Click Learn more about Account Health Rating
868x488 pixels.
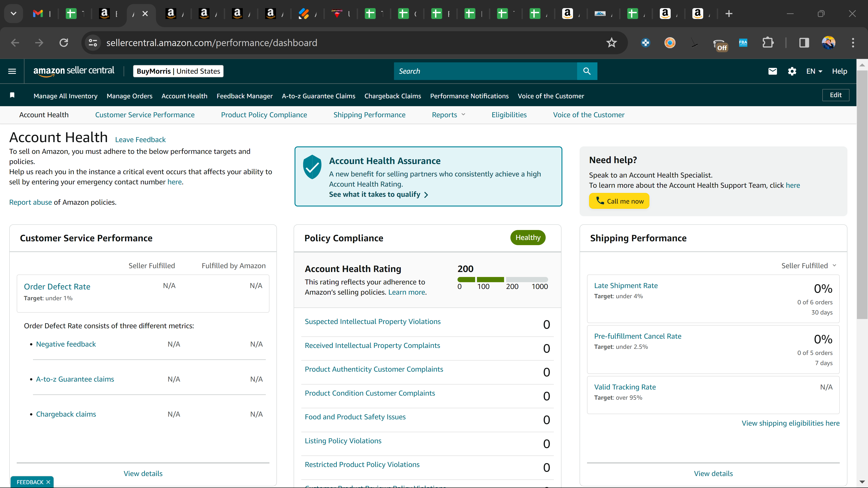tap(407, 292)
